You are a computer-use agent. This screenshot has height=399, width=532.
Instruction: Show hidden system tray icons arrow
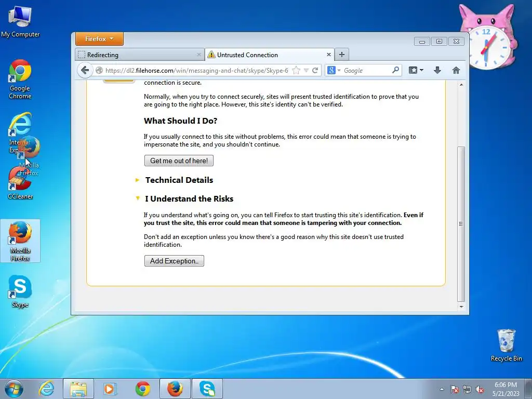point(442,389)
